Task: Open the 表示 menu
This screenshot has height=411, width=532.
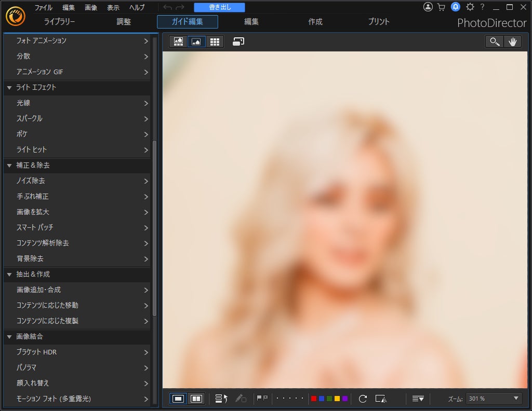Action: pos(113,7)
